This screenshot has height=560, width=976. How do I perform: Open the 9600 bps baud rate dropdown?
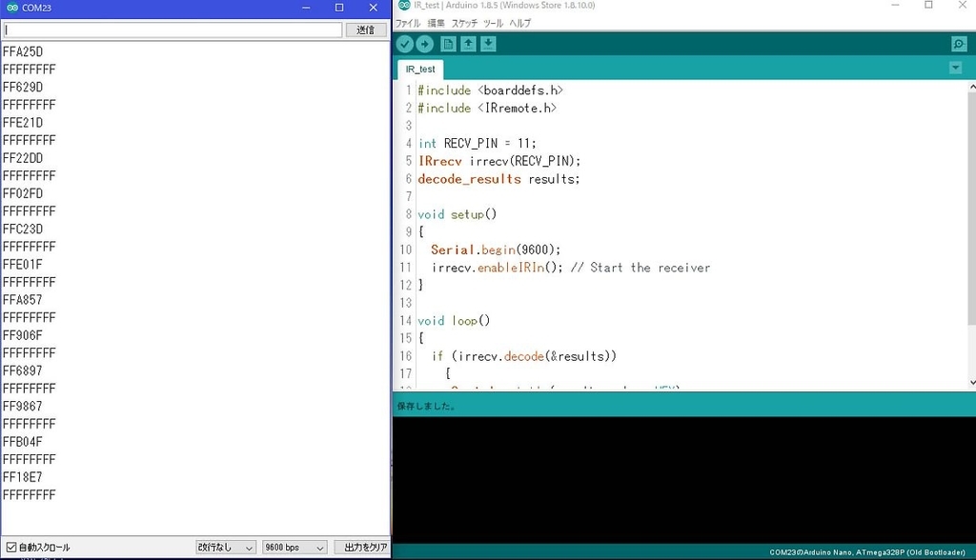tap(294, 548)
